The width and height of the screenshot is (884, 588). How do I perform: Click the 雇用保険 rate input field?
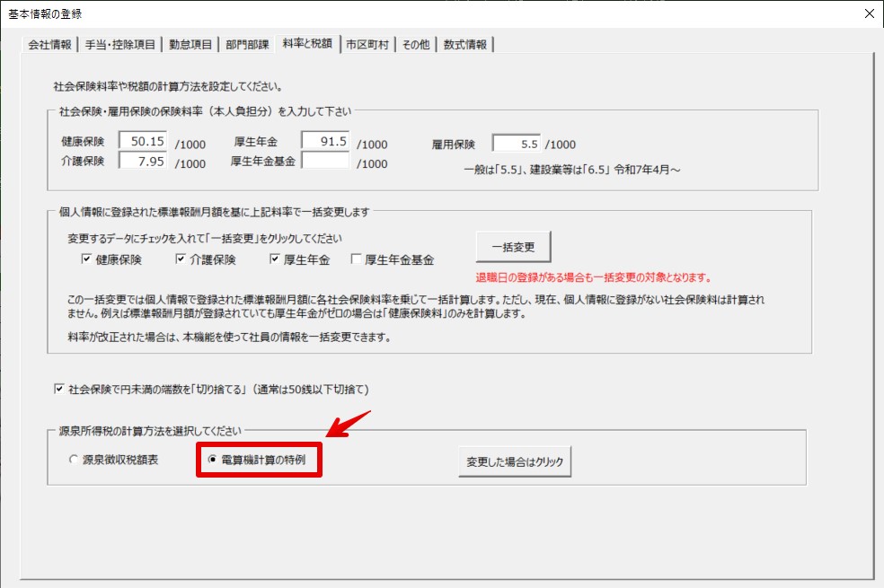(517, 143)
